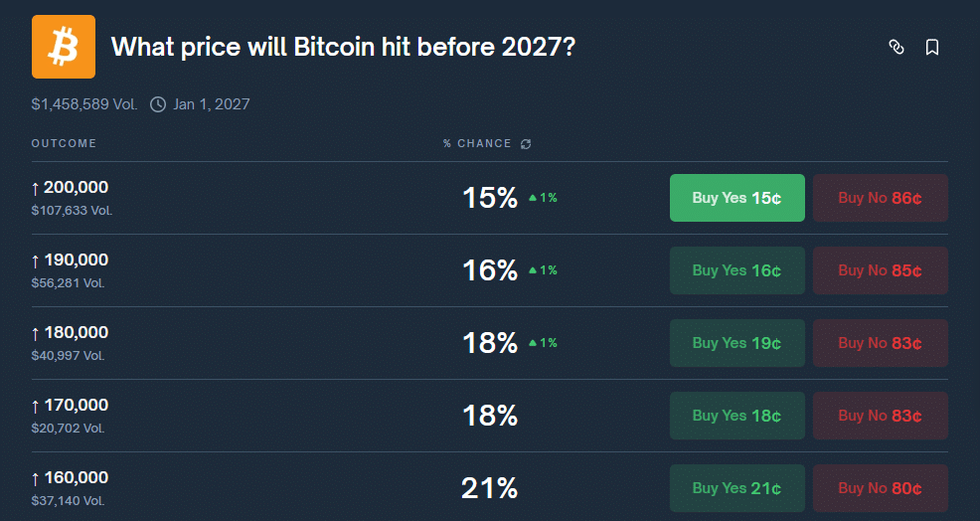This screenshot has height=521, width=980.
Task: Open the ↑ 200,000 outcome row
Action: pos(71,188)
